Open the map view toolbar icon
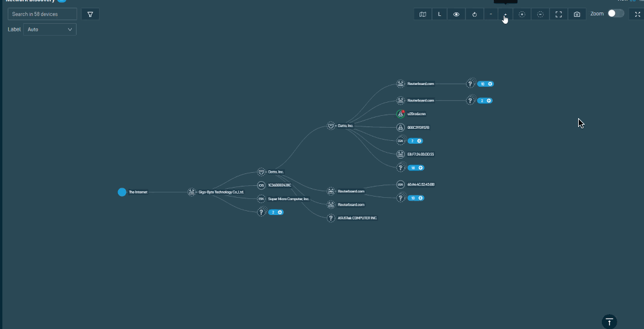Screen dimensions: 644x329 click(423, 14)
